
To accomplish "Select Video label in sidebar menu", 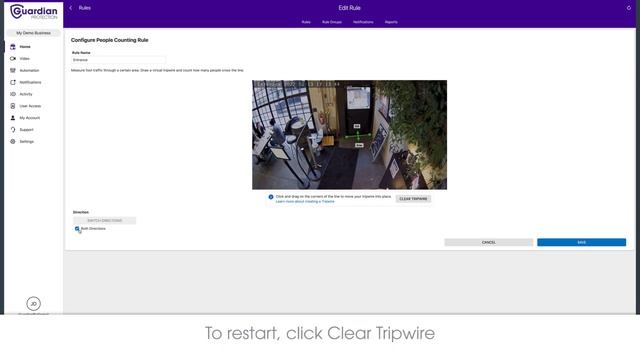I will point(24,59).
